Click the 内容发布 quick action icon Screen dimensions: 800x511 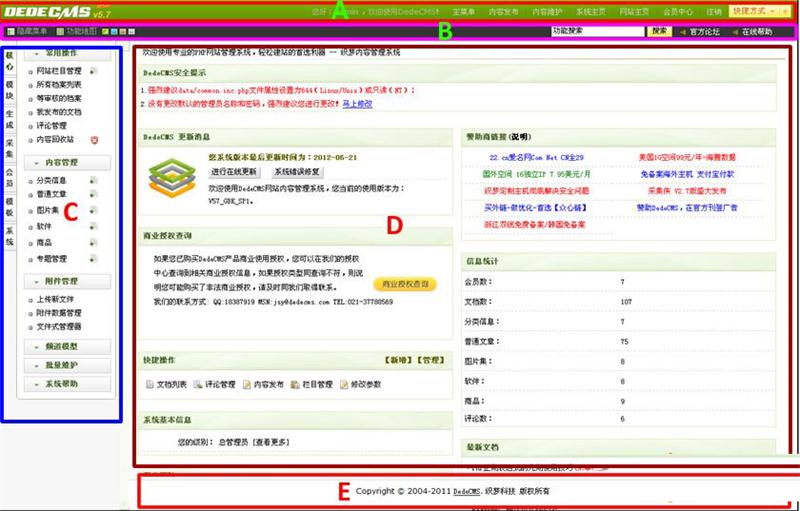click(x=246, y=384)
